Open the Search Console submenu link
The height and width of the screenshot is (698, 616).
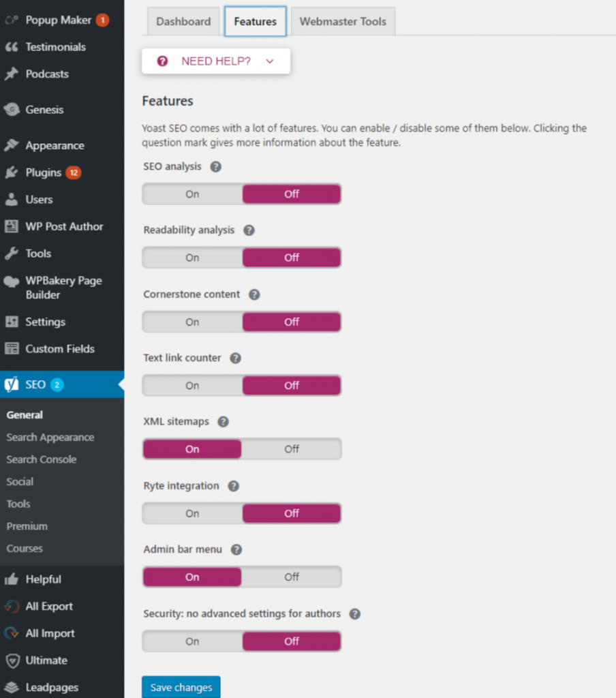[x=42, y=459]
